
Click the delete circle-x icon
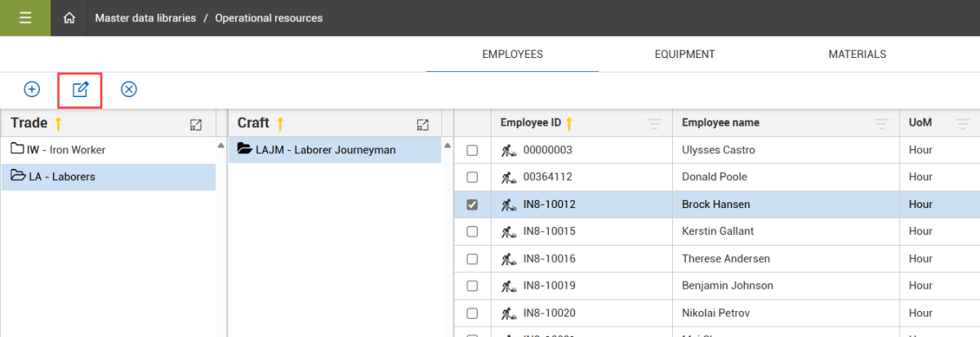[x=128, y=89]
